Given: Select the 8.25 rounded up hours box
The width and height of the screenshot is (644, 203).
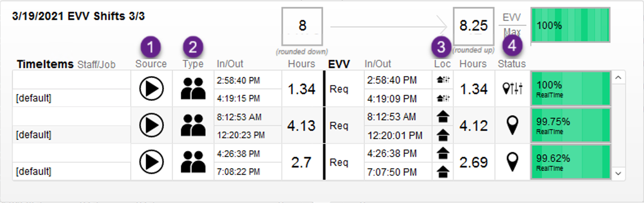Looking at the screenshot, I should point(473,26).
